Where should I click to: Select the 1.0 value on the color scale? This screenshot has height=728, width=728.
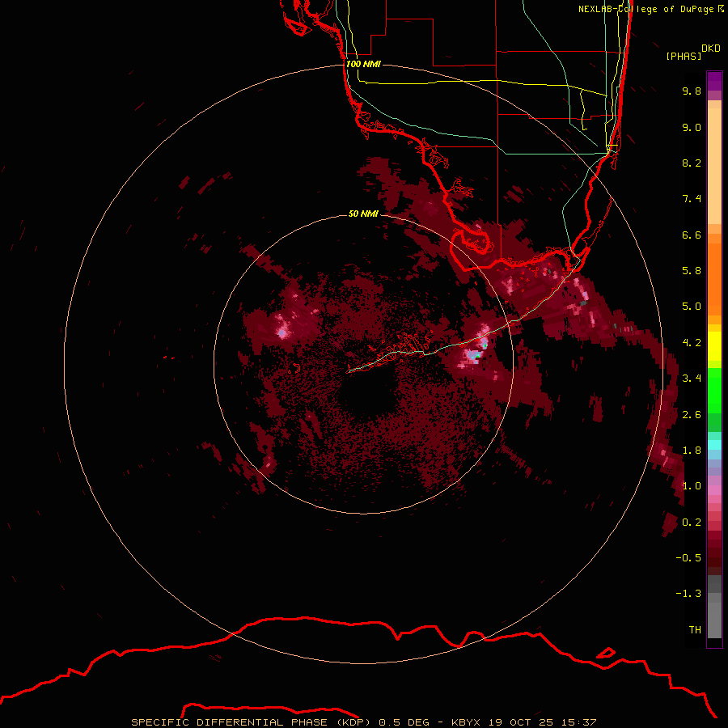[x=692, y=486]
